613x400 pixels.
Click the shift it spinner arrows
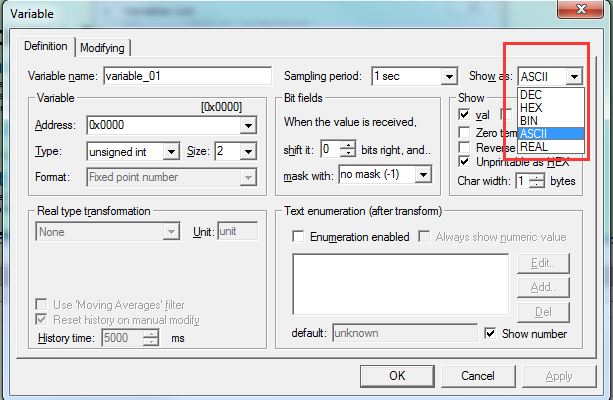348,150
